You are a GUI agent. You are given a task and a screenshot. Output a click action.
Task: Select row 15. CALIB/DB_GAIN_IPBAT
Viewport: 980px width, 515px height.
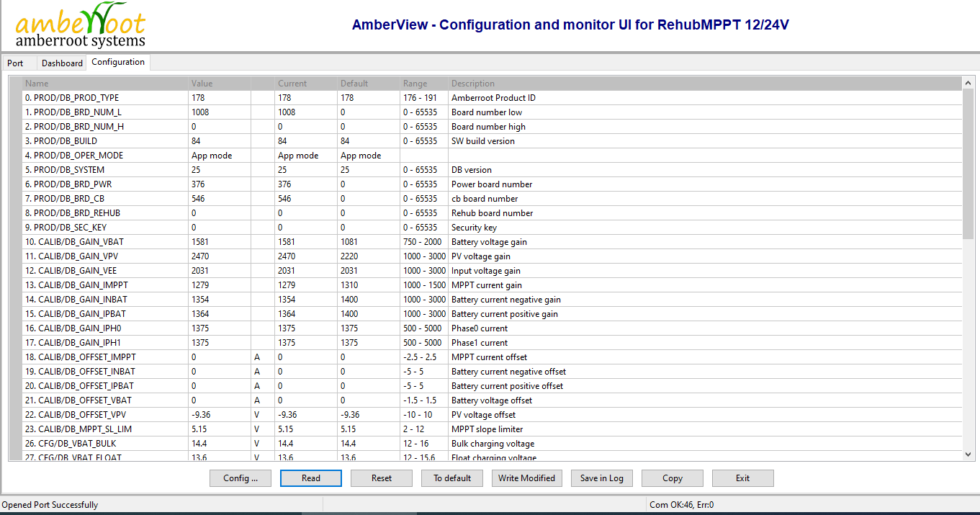[493, 314]
